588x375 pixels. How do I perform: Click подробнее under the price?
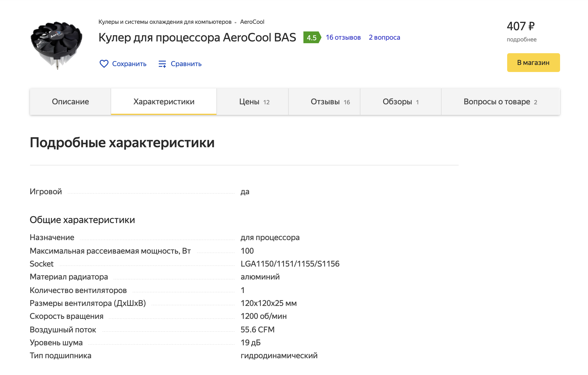click(x=522, y=40)
